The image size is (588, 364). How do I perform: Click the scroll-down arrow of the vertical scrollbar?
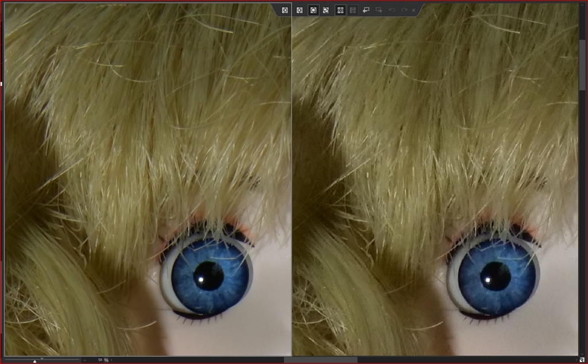coord(582,354)
